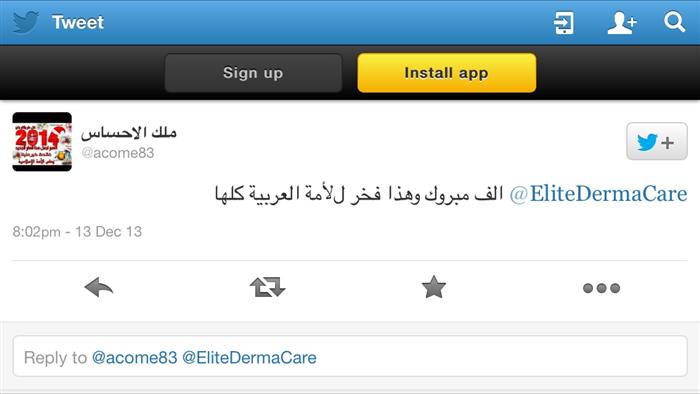This screenshot has height=394, width=700.
Task: Open the @acome83 profile handle
Action: [118, 153]
